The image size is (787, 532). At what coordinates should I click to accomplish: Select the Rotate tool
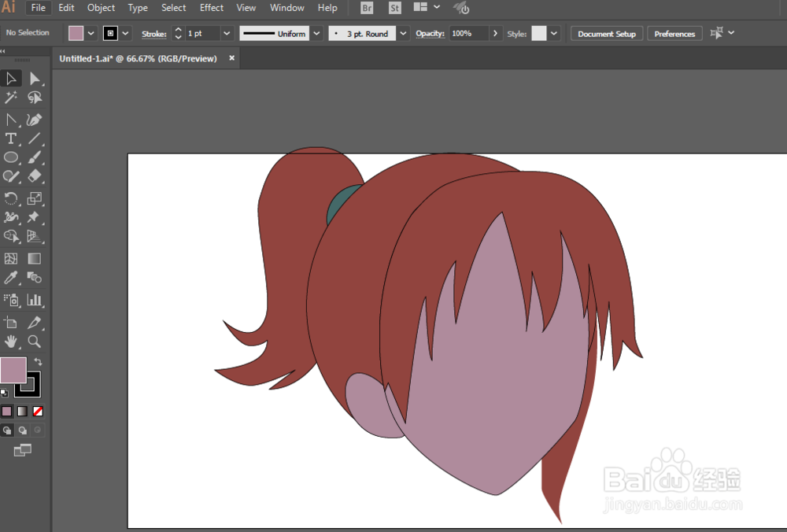tap(11, 198)
